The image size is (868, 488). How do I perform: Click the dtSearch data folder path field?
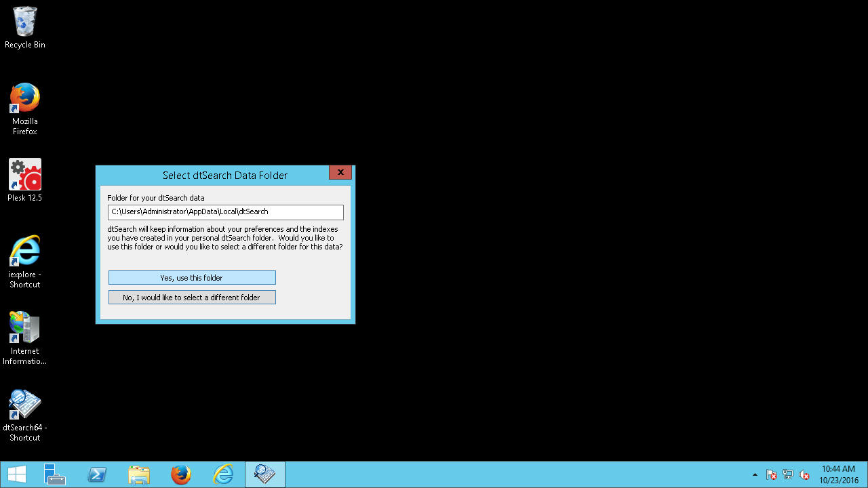(226, 212)
